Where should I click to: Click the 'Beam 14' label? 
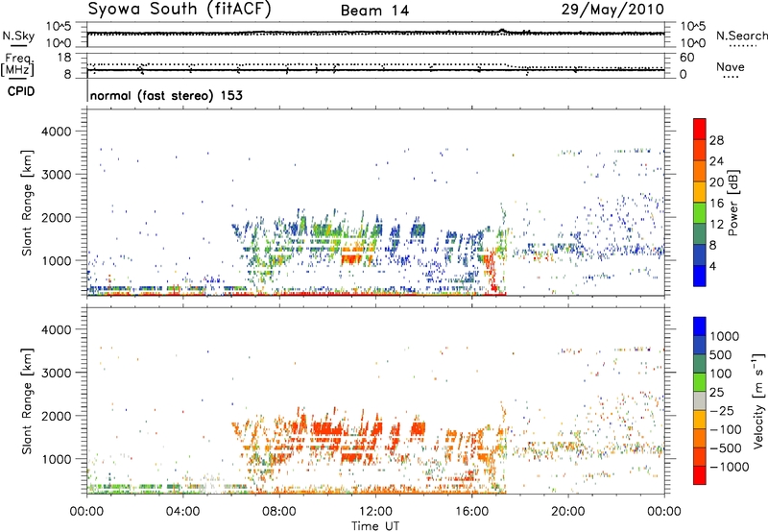click(374, 11)
